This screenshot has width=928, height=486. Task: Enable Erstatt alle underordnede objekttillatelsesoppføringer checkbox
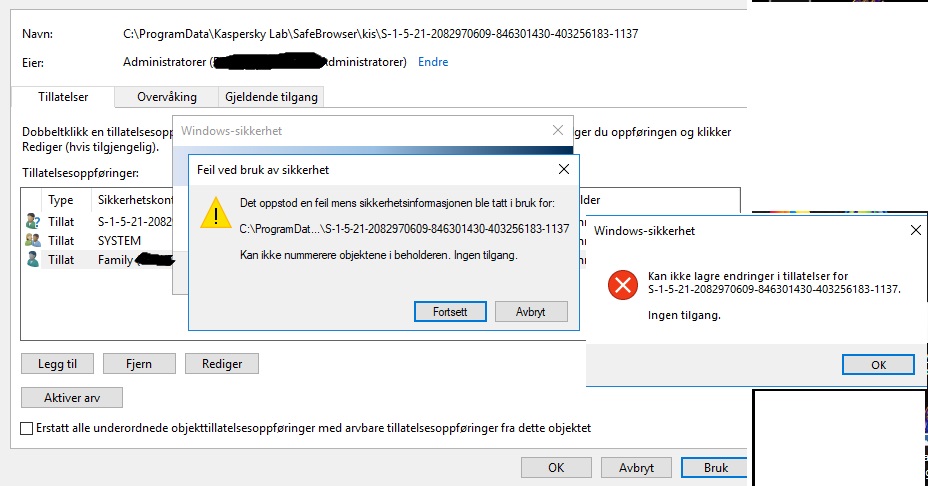click(x=27, y=428)
